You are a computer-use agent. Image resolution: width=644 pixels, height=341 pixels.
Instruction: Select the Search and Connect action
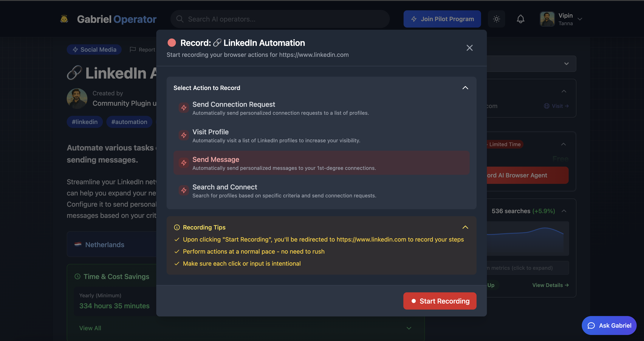[321, 190]
